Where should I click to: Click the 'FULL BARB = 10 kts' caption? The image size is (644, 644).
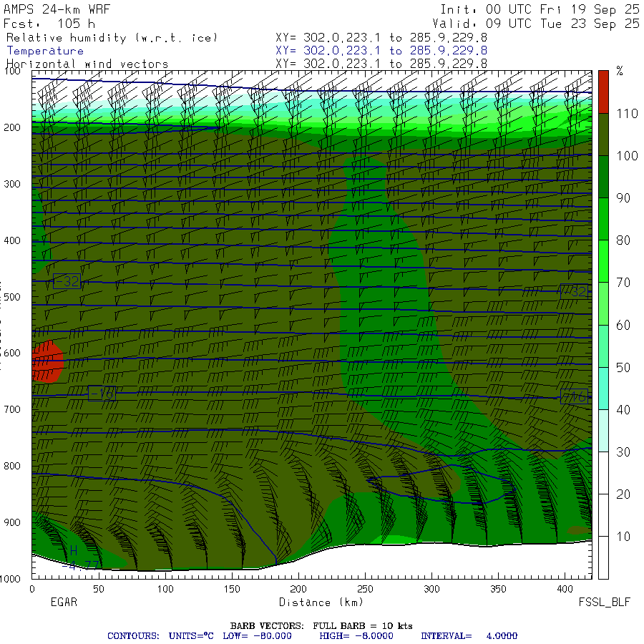click(x=363, y=626)
